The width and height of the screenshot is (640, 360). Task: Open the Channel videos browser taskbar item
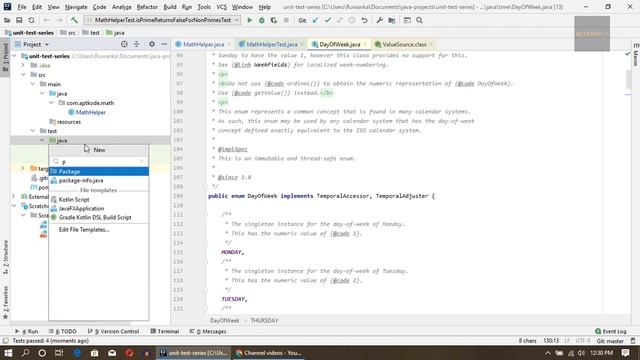pos(268,353)
